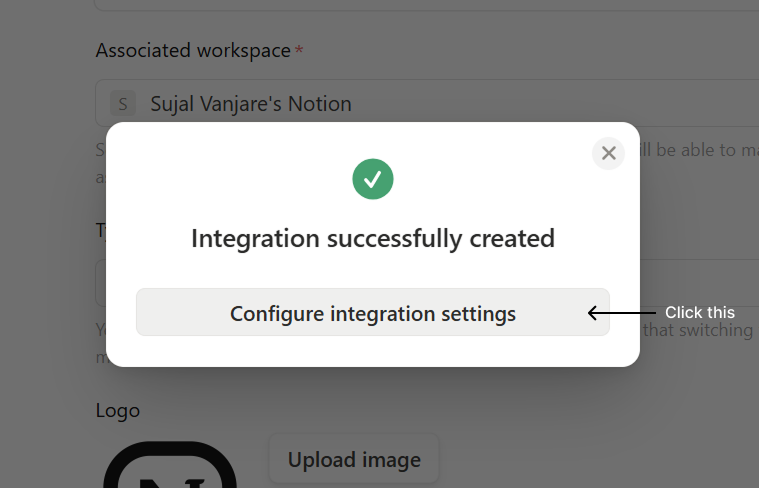Click the S workspace avatar icon
Viewport: 759px width, 488px height.
(x=122, y=103)
